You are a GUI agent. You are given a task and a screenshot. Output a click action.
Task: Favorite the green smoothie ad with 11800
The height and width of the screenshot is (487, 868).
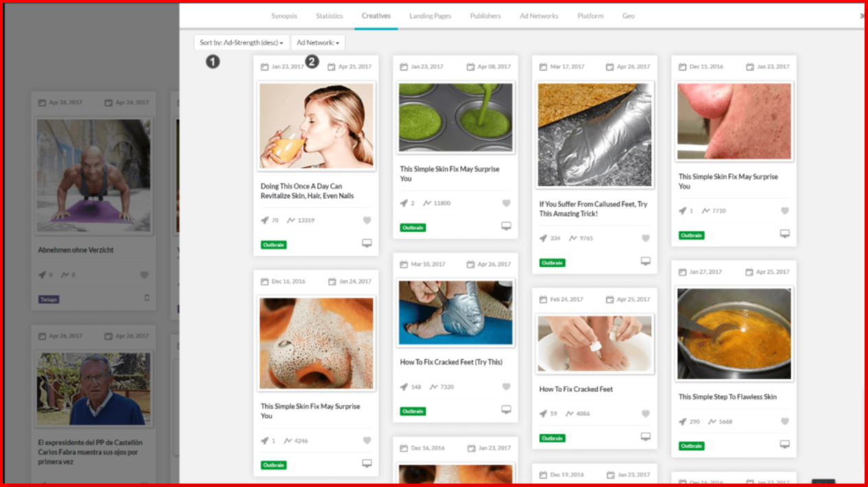507,203
